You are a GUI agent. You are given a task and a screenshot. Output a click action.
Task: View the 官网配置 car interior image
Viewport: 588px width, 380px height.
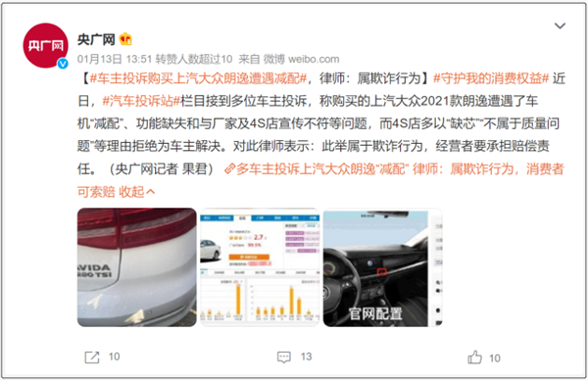point(382,267)
